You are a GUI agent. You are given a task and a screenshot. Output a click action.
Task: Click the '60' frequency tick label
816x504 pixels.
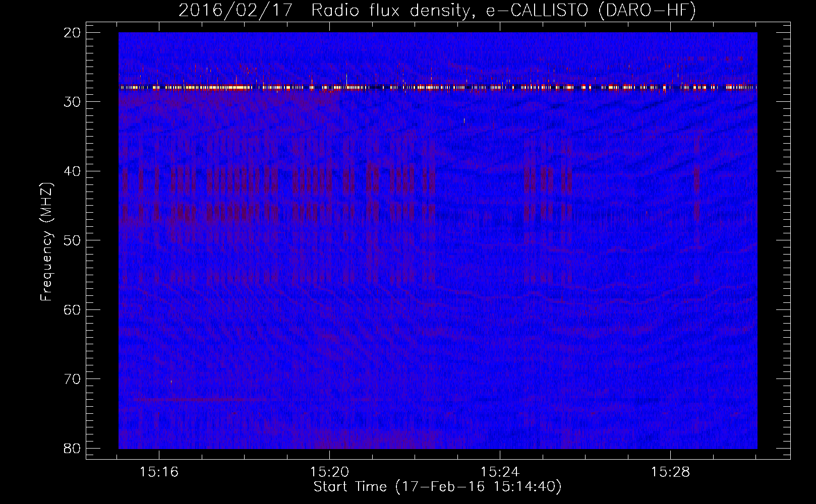coord(73,309)
